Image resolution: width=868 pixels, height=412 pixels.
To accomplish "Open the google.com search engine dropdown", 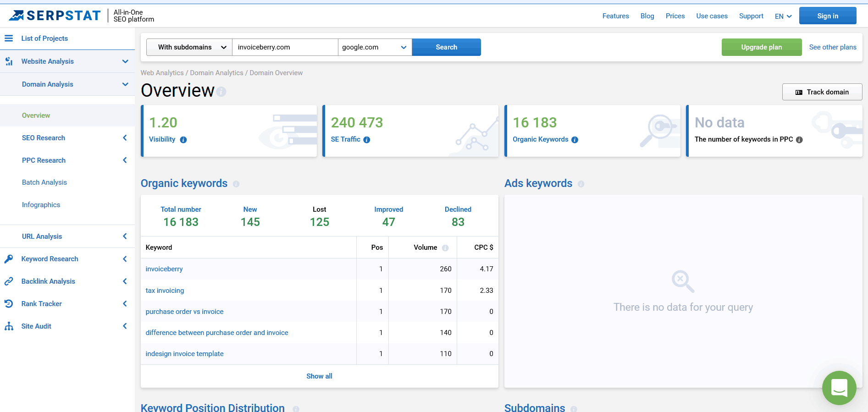I will click(x=375, y=47).
